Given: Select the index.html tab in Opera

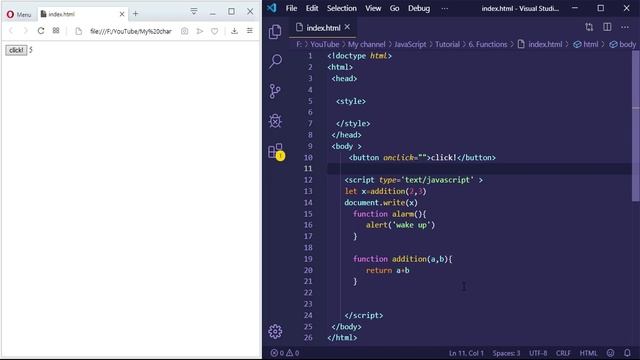Looking at the screenshot, I should pyautogui.click(x=83, y=14).
